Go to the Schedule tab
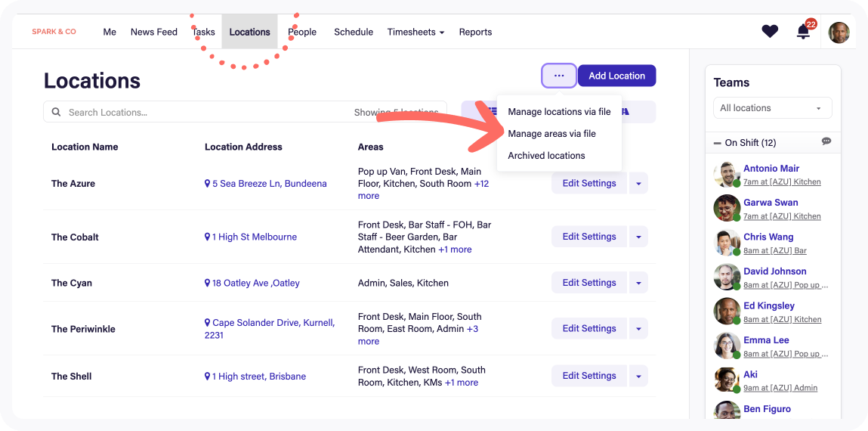The height and width of the screenshot is (431, 868). click(354, 32)
